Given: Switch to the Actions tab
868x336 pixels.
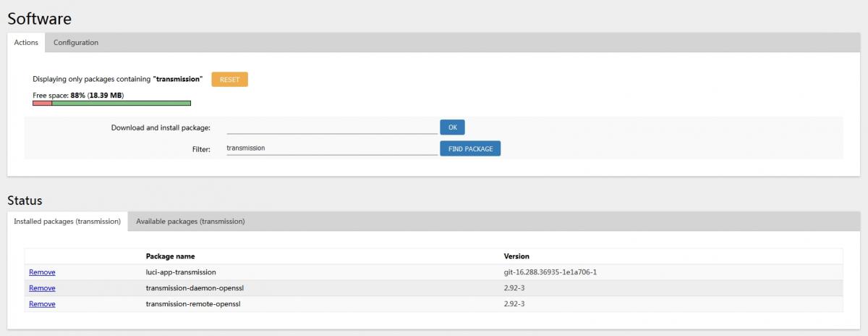Looking at the screenshot, I should coord(26,43).
